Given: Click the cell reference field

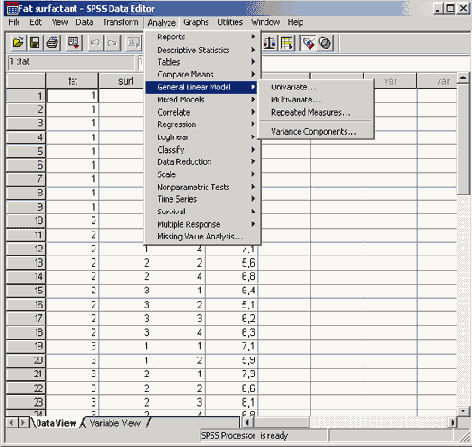Looking at the screenshot, I should pos(71,62).
